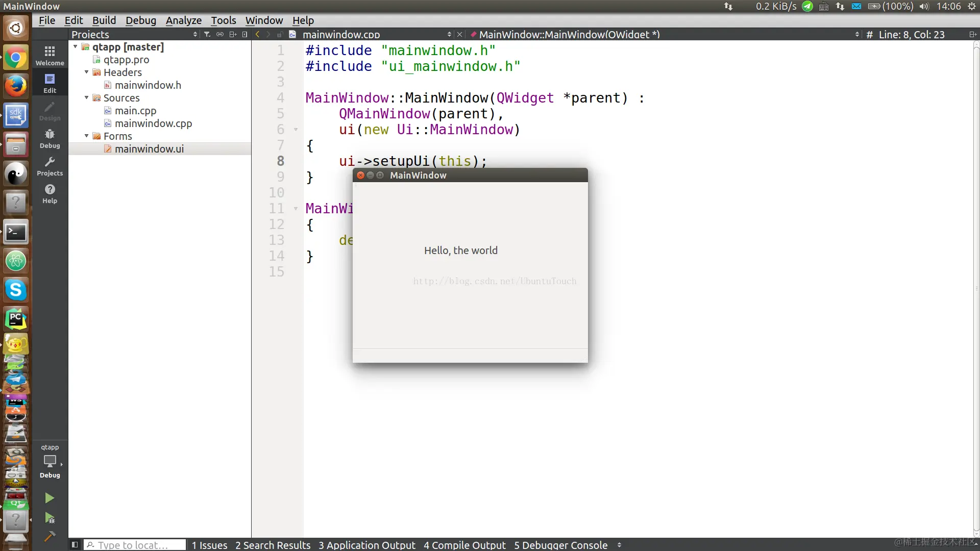Click the Start Debugging run icon
The width and height of the screenshot is (980, 551).
50,518
